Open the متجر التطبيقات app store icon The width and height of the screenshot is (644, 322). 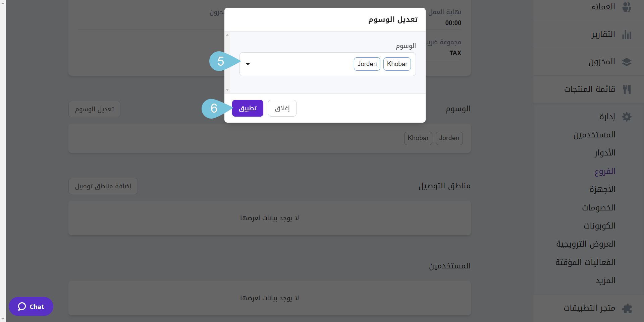click(627, 308)
